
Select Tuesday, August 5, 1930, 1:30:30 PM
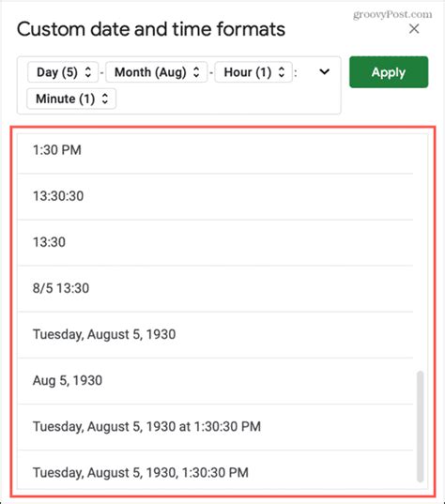(215, 472)
